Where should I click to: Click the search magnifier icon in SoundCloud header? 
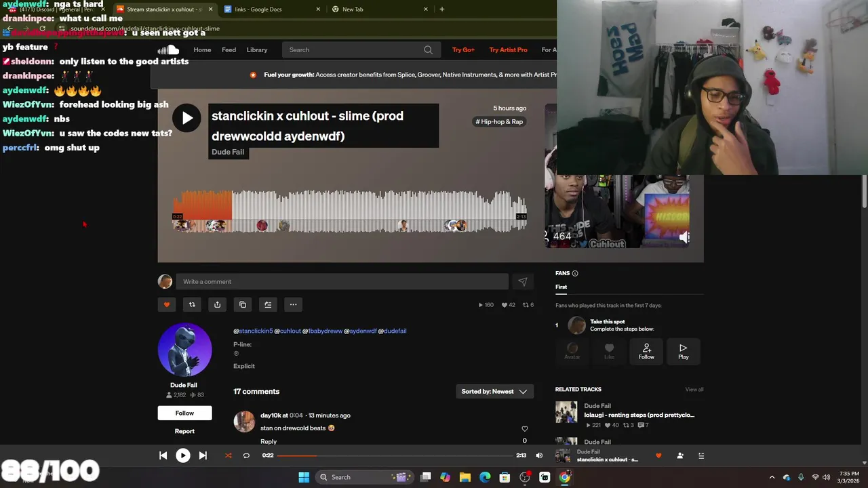click(428, 49)
